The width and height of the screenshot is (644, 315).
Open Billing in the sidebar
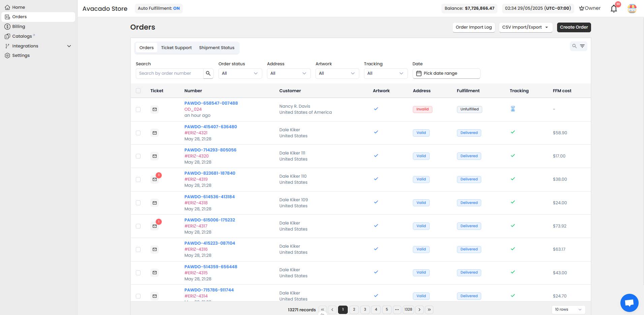[x=38, y=27]
